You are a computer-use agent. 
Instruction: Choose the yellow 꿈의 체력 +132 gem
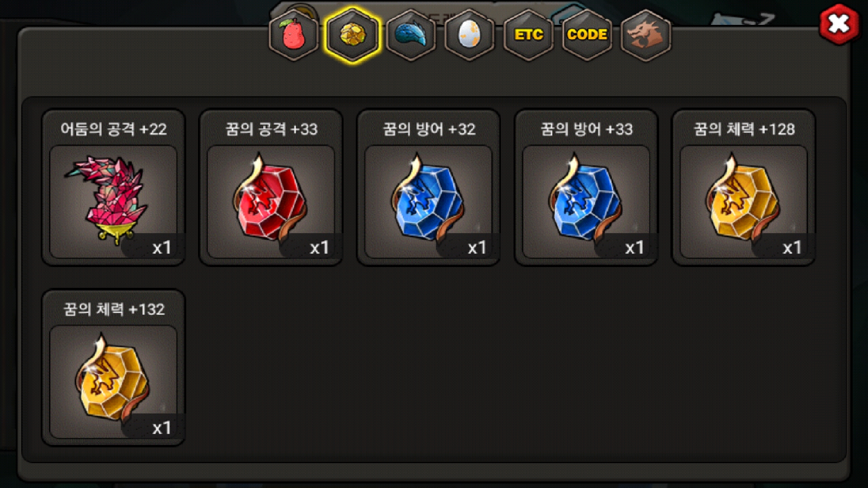[113, 382]
